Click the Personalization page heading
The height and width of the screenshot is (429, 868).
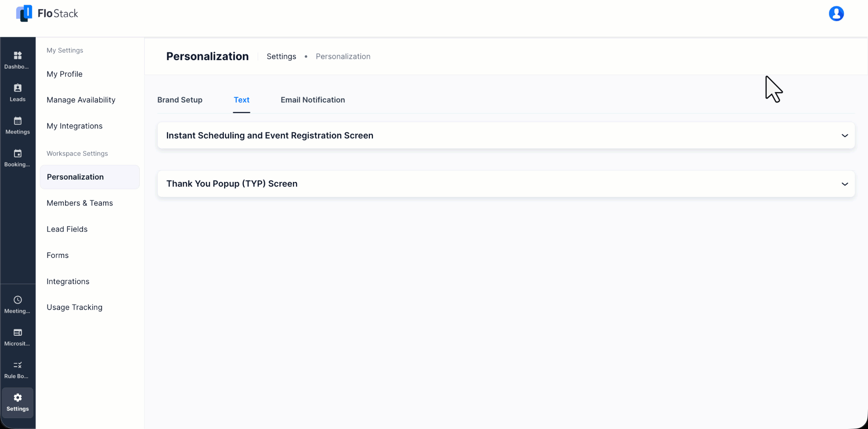pyautogui.click(x=208, y=56)
